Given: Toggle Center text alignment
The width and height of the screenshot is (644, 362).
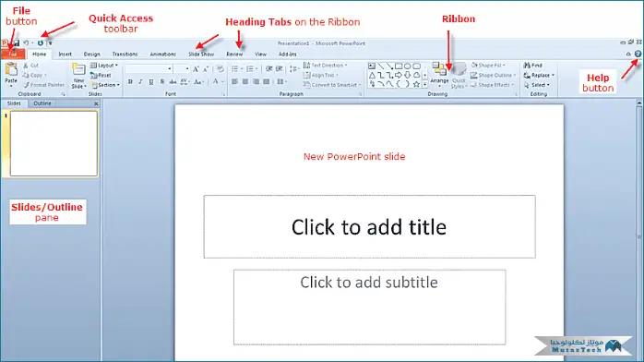Looking at the screenshot, I should [245, 82].
